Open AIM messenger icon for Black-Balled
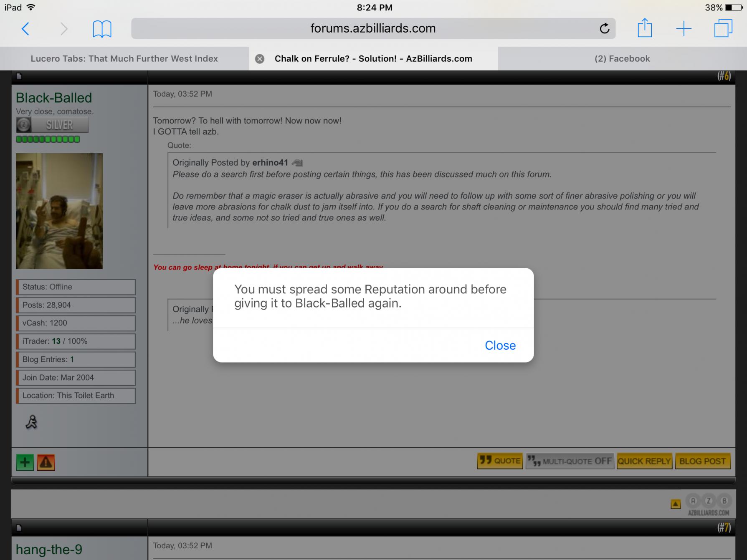 pyautogui.click(x=31, y=422)
